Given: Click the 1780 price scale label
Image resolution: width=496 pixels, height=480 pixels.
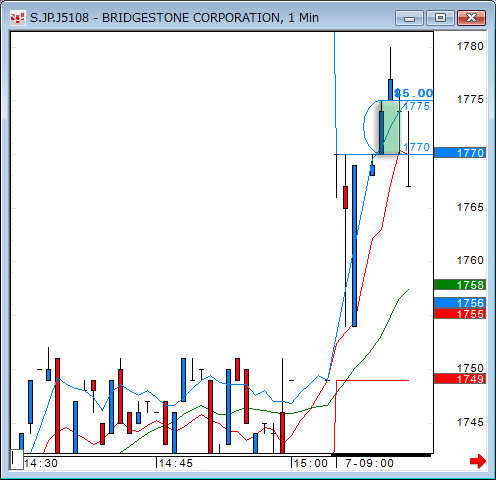Looking at the screenshot, I should (470, 46).
